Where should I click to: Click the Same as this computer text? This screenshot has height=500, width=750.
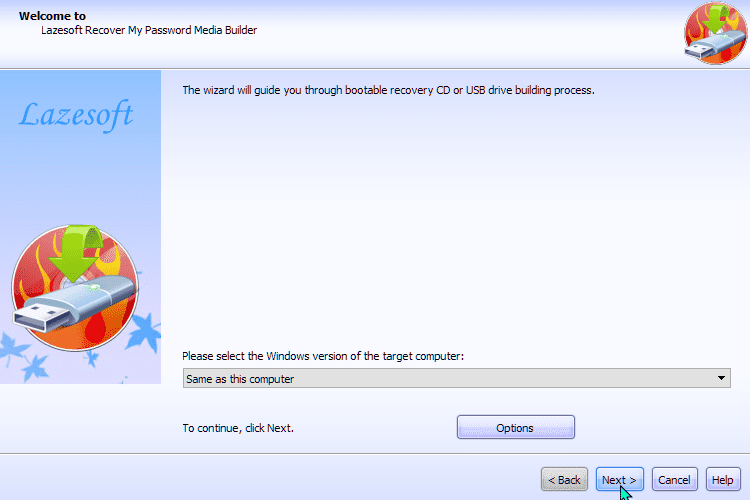(x=240, y=379)
